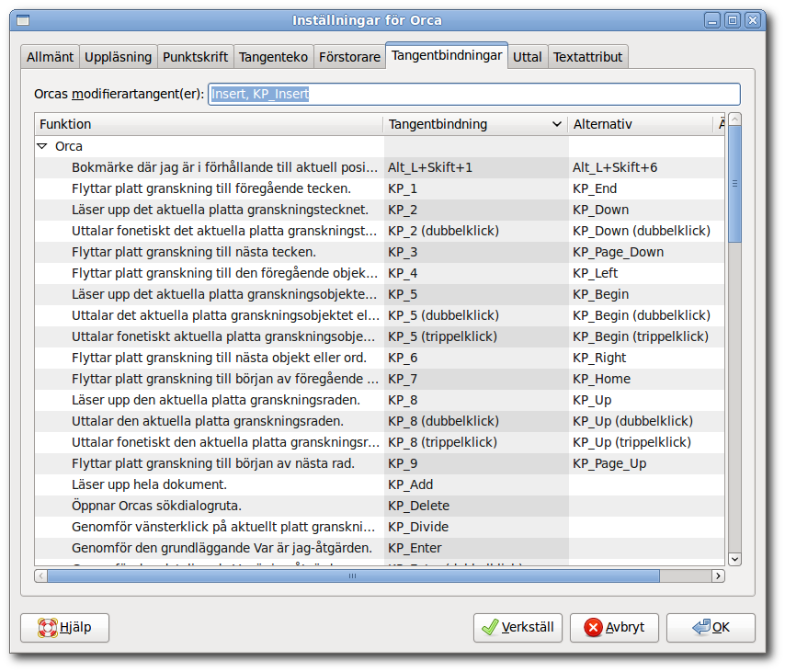Click the KP_Up (dubbelklick) alternative cell
785x672 pixels.
point(646,421)
